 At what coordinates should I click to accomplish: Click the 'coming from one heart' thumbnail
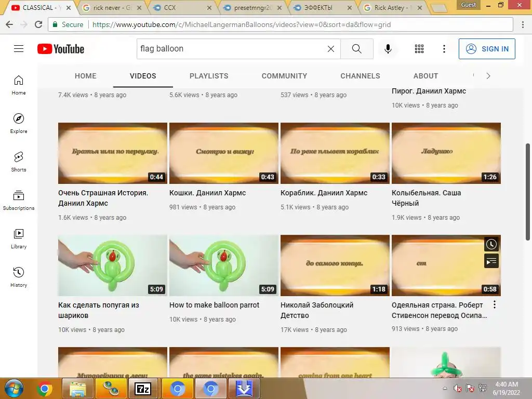click(x=335, y=362)
